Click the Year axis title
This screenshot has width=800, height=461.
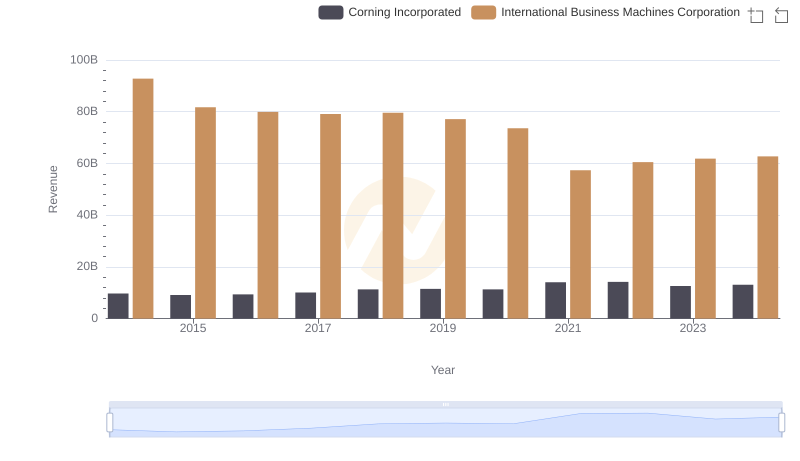tap(443, 370)
